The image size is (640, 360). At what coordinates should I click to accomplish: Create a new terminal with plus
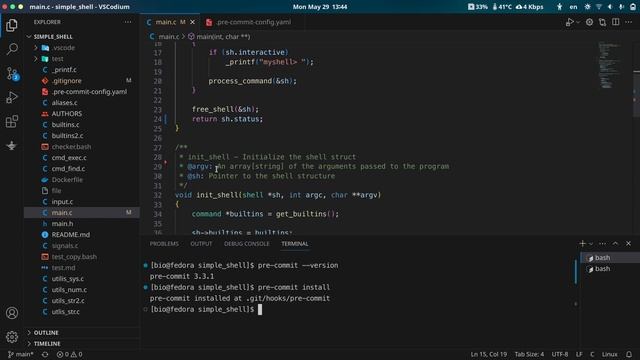582,244
